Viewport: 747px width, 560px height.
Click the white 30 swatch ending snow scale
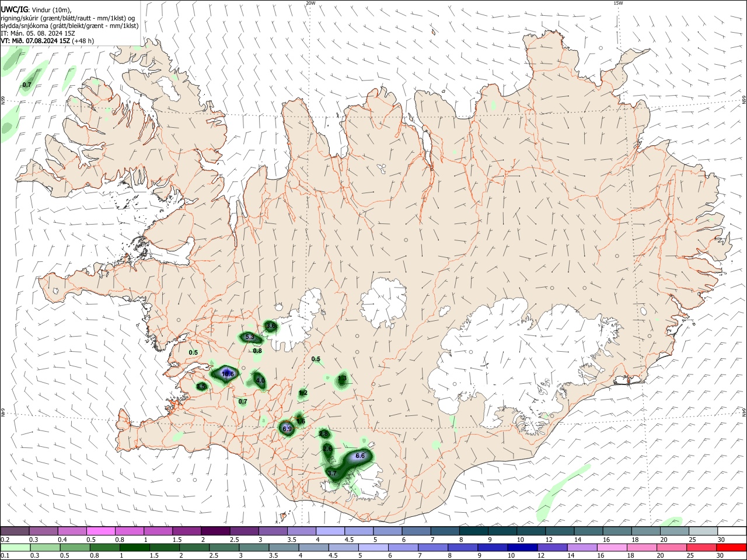click(x=732, y=531)
